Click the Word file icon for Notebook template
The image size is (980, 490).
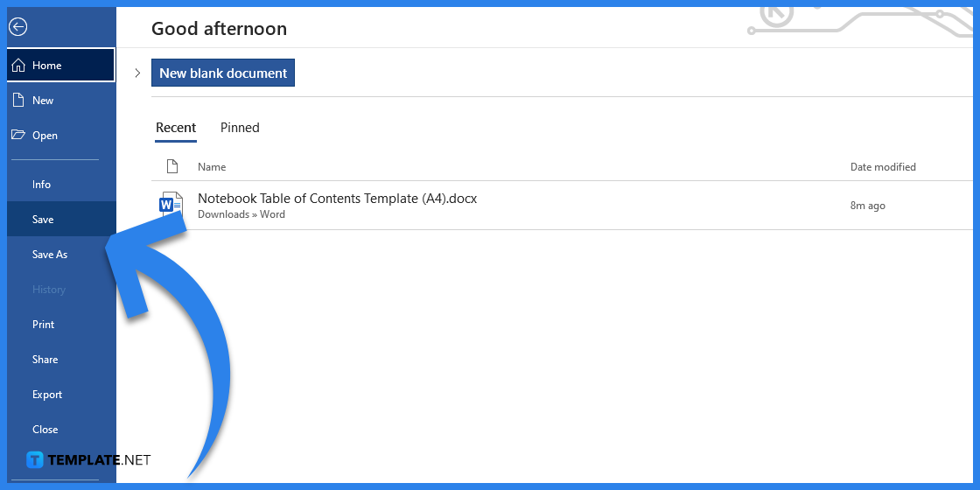[171, 206]
